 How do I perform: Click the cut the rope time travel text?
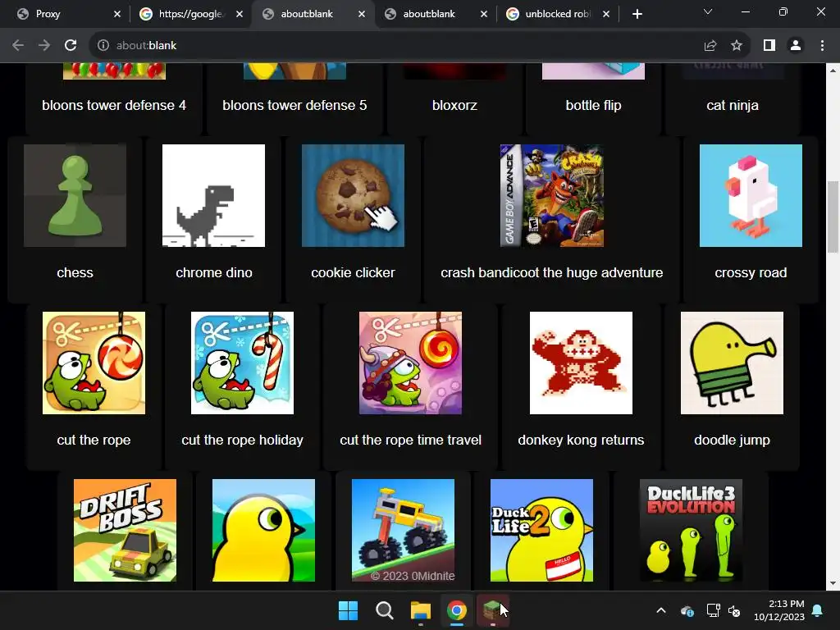tap(410, 440)
